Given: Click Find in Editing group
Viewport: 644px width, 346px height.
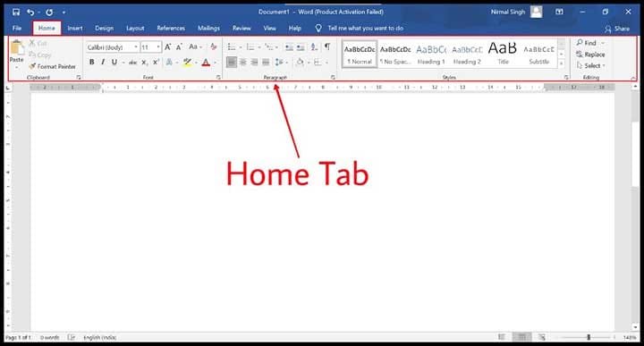Looking at the screenshot, I should coord(587,43).
